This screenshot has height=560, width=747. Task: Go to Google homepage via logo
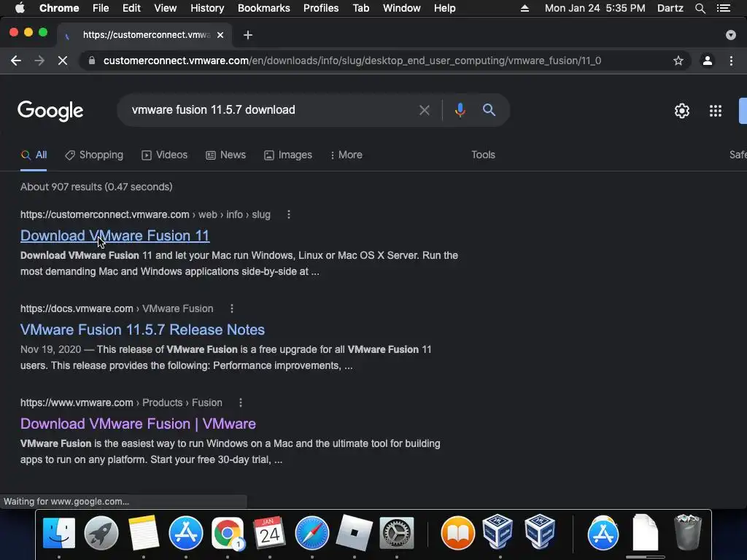pyautogui.click(x=50, y=111)
